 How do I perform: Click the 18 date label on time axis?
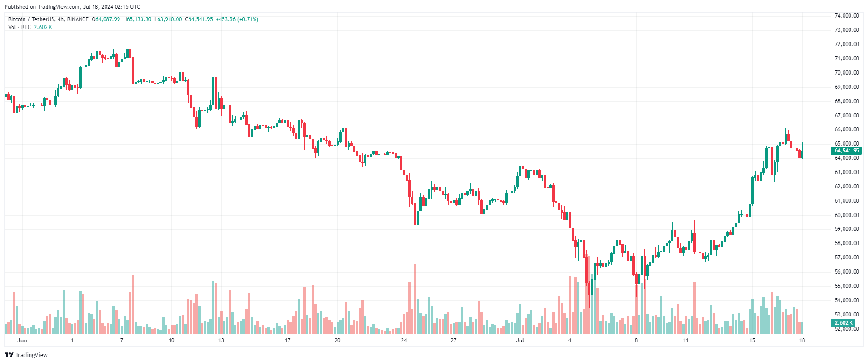[802, 340]
